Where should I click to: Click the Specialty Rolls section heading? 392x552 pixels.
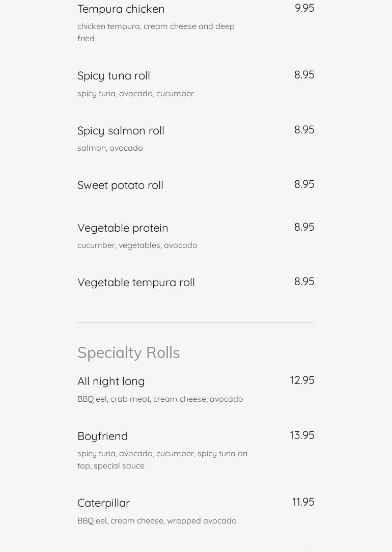coord(128,353)
